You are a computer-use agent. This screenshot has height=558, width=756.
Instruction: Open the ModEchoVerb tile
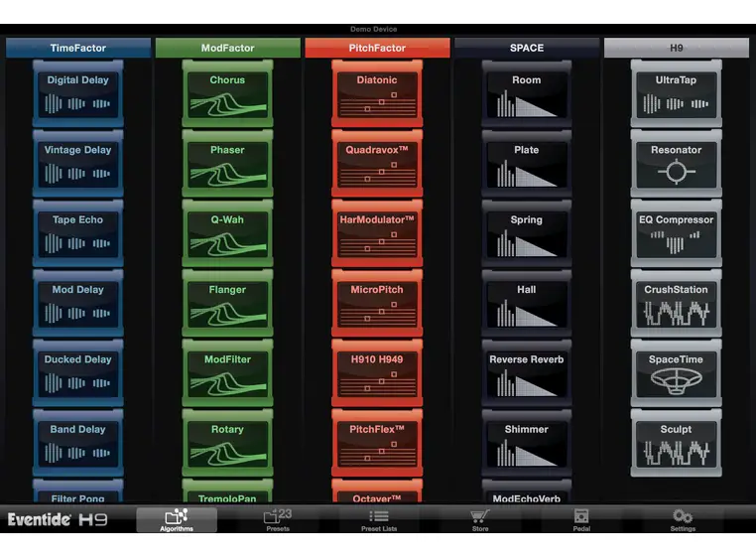[527, 491]
